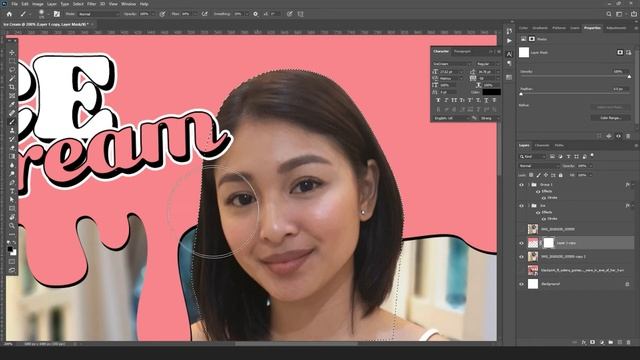Open the Actions play-button panel icon
The image size is (640, 360).
coord(509,41)
